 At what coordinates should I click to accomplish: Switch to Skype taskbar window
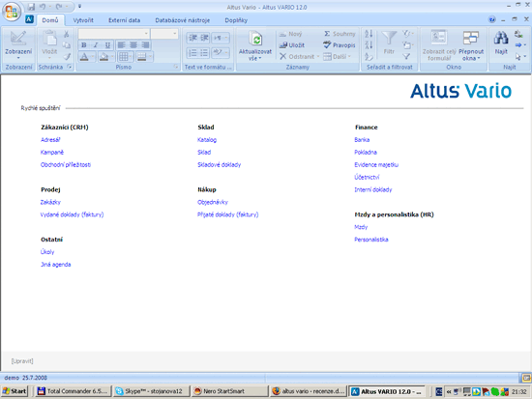(x=151, y=391)
